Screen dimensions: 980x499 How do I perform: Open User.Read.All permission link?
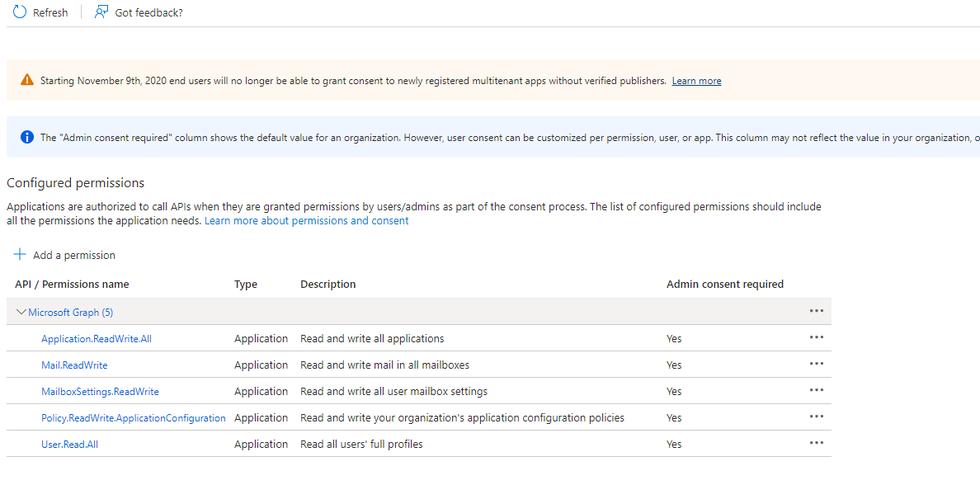tap(69, 444)
